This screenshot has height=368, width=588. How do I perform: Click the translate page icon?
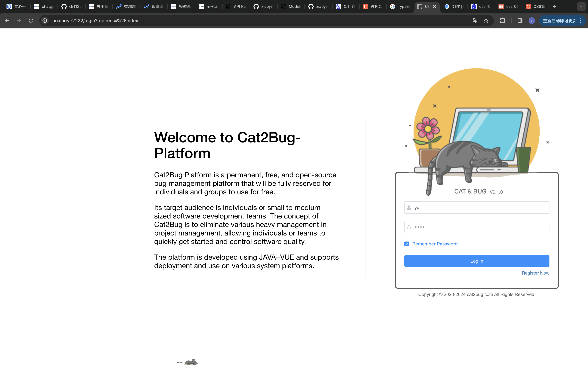point(475,21)
